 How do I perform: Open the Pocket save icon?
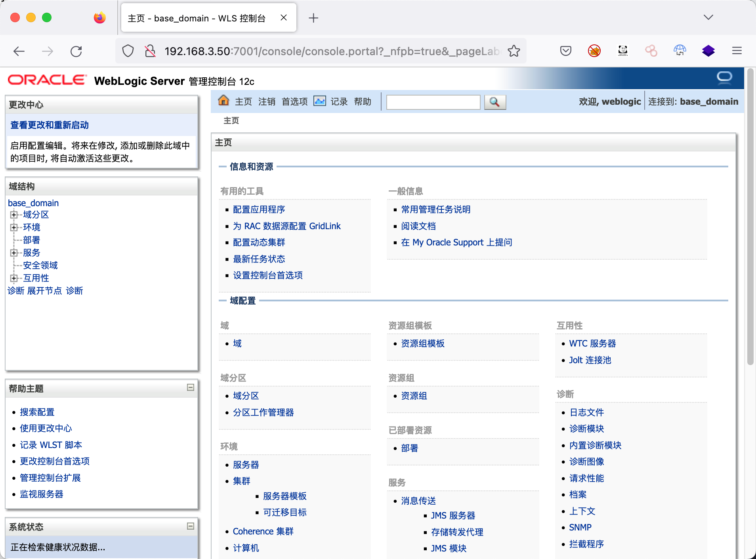pyautogui.click(x=565, y=51)
